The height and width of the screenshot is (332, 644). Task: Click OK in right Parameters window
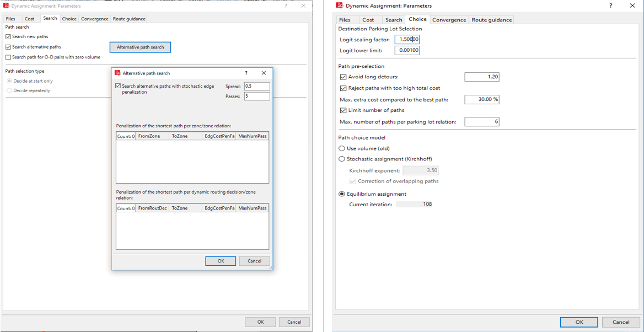click(579, 322)
